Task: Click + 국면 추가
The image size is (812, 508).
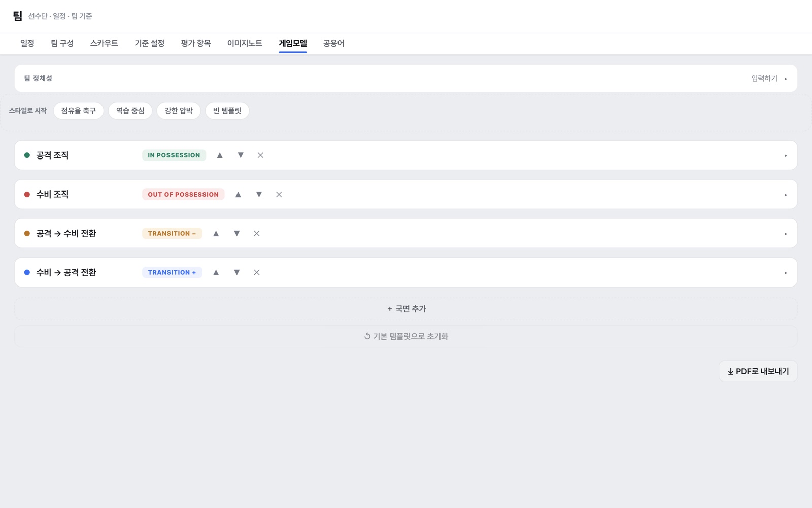Action: pyautogui.click(x=406, y=309)
